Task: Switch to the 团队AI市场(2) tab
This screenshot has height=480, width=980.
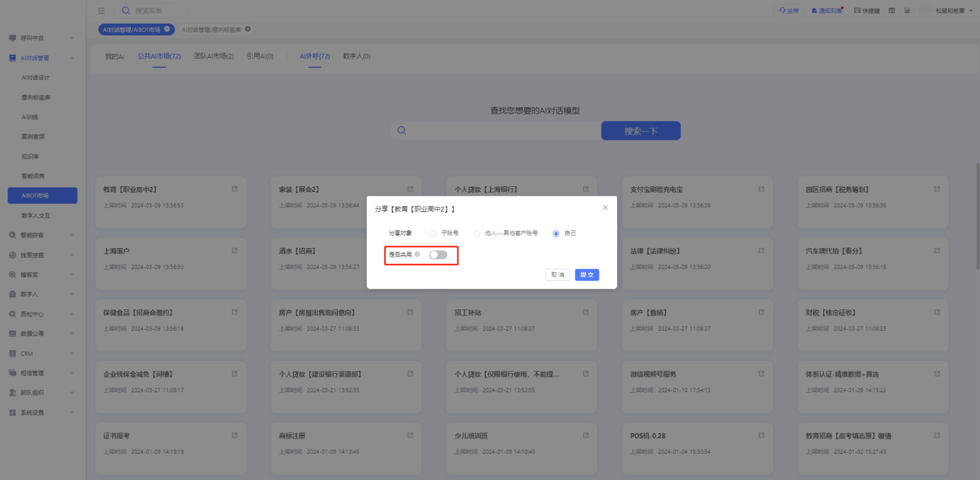Action: coord(214,57)
